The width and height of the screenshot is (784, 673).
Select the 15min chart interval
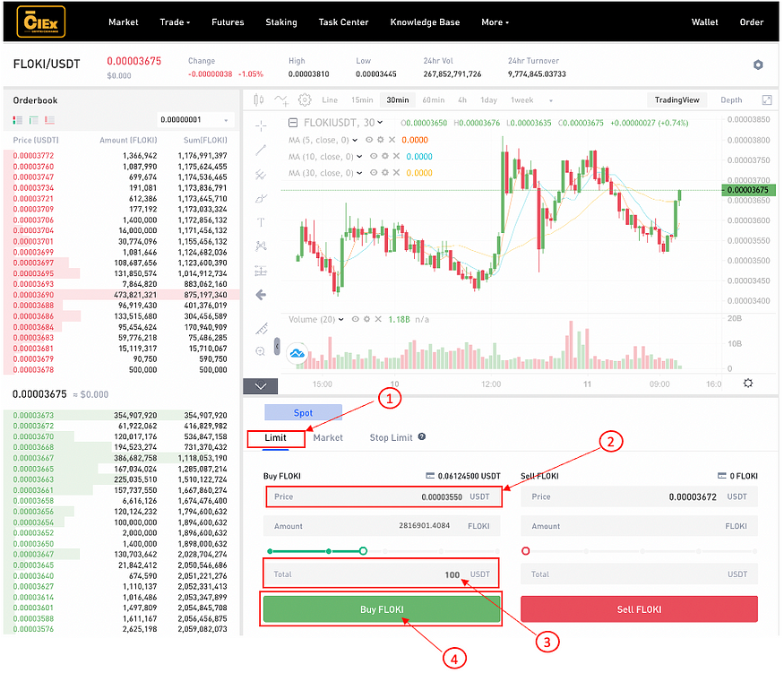pyautogui.click(x=362, y=100)
